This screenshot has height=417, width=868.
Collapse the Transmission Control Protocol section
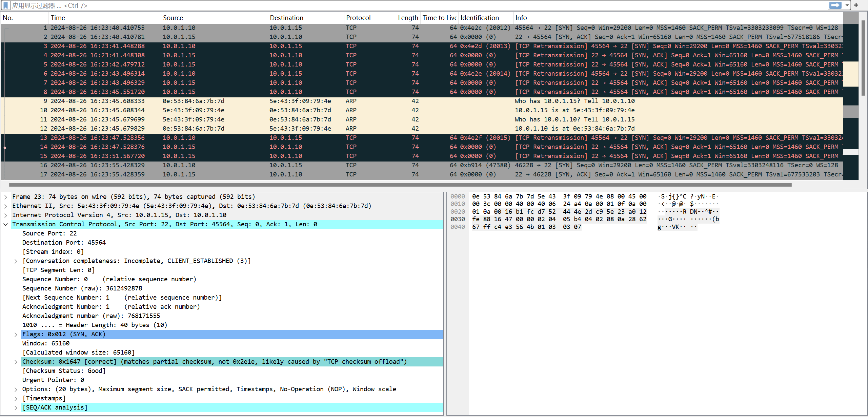[6, 224]
